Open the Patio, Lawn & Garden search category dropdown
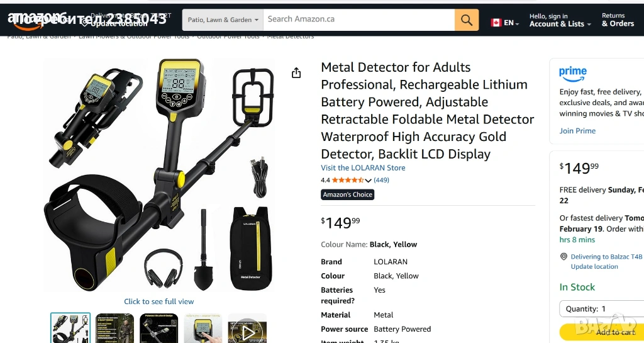This screenshot has width=644, height=343. [x=223, y=20]
